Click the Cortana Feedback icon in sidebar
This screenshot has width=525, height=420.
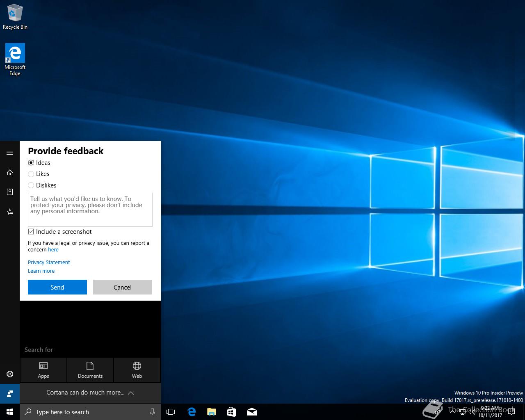[x=10, y=394]
